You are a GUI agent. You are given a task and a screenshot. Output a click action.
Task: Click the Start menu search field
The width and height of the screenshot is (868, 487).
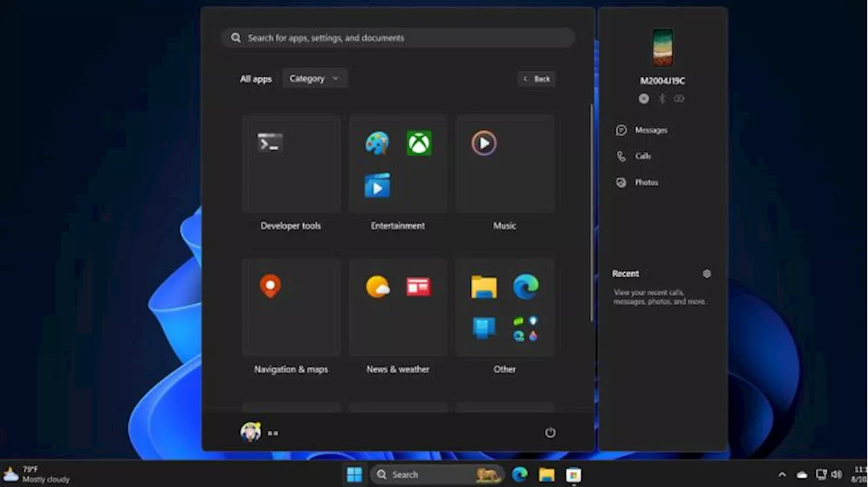pos(398,38)
